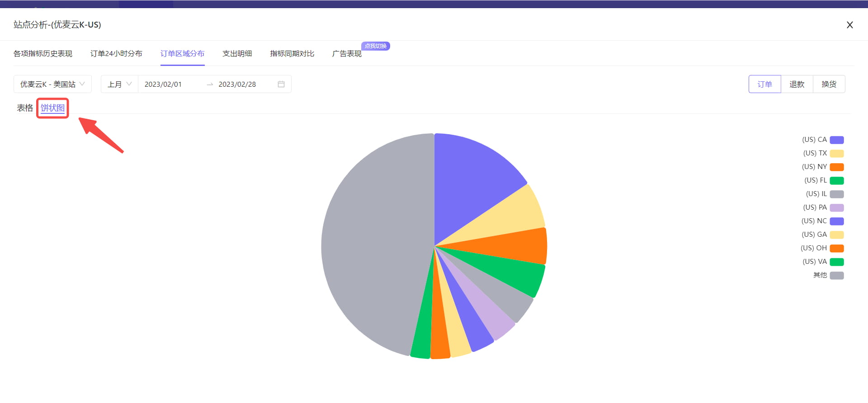The width and height of the screenshot is (868, 403).
Task: Open the 广告表现 tab
Action: (x=347, y=54)
